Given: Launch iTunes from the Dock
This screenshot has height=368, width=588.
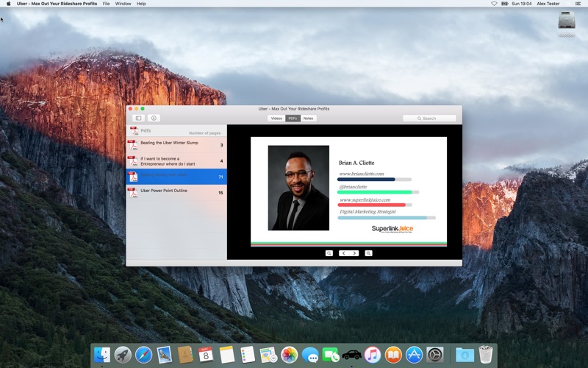Looking at the screenshot, I should tap(373, 355).
